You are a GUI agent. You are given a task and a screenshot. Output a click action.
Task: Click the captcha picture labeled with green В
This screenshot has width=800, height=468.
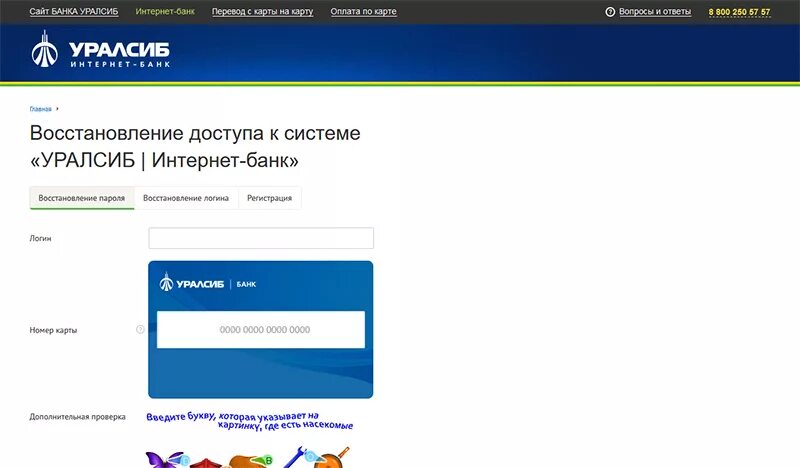pos(250,460)
